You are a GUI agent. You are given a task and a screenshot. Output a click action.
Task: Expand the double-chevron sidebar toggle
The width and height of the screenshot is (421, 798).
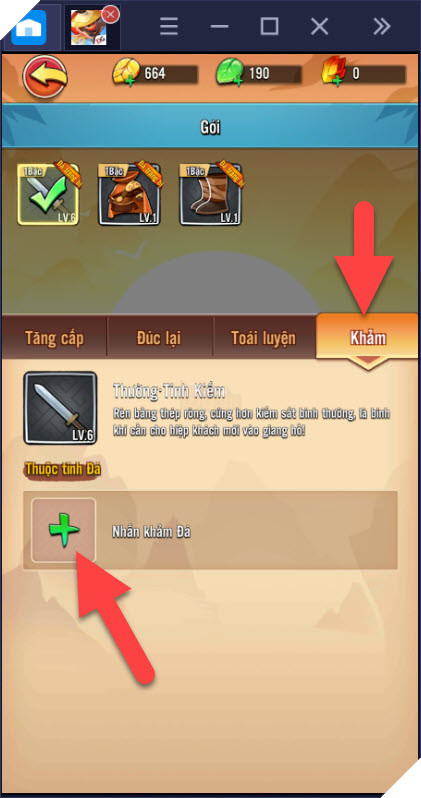(382, 26)
